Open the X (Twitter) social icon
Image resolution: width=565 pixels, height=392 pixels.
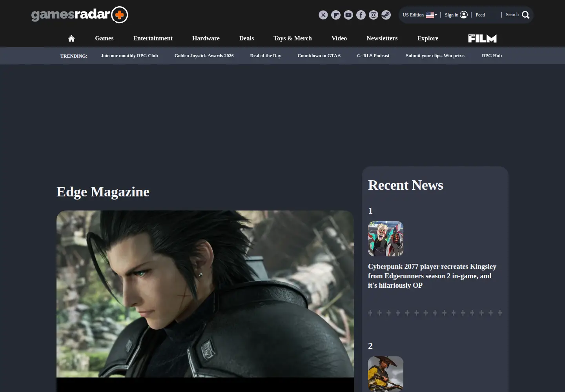[x=323, y=15]
